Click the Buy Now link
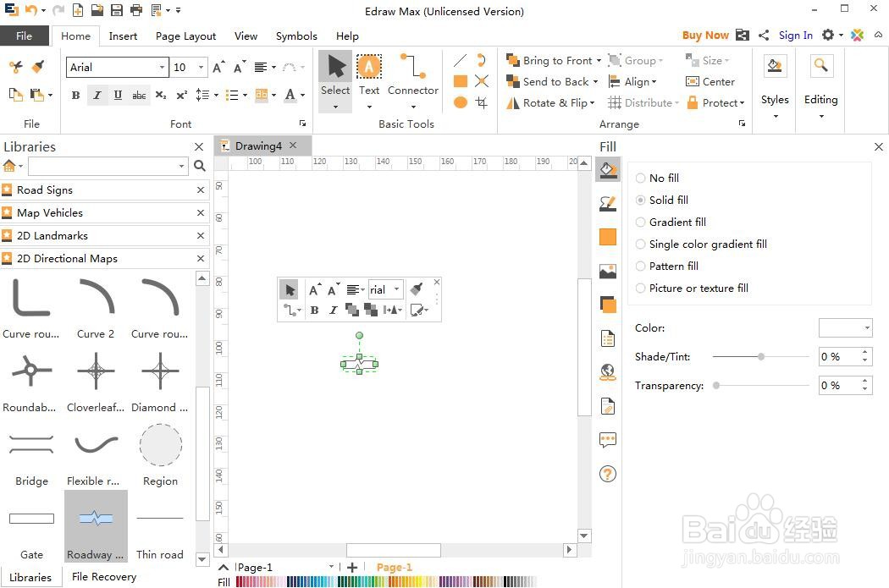The width and height of the screenshot is (889, 588). pos(704,36)
